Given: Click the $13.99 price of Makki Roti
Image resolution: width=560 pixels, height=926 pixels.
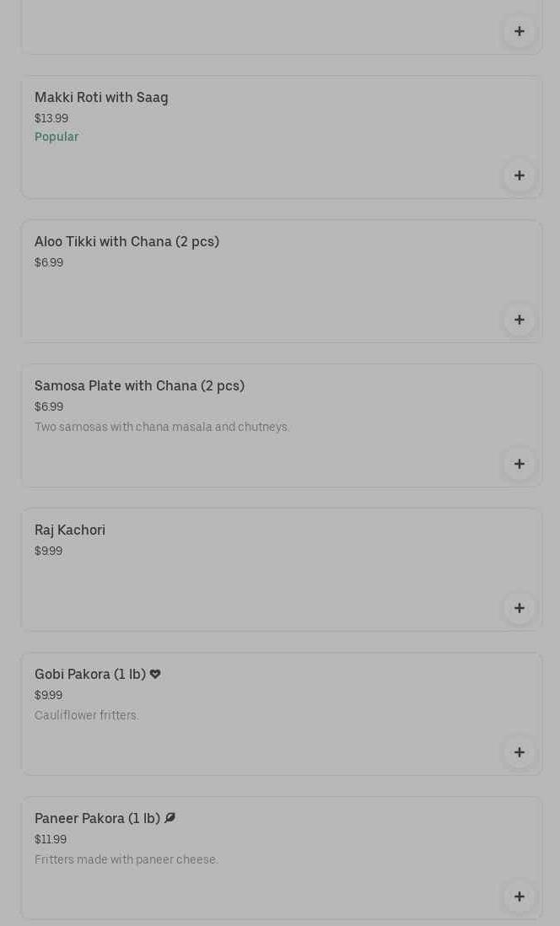Looking at the screenshot, I should 51,118.
